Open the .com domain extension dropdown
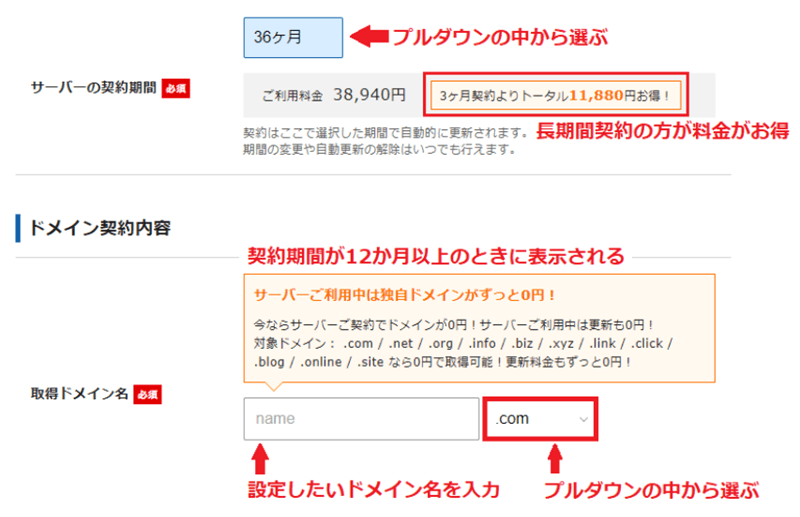Viewport: 800px width, 517px height. click(540, 419)
